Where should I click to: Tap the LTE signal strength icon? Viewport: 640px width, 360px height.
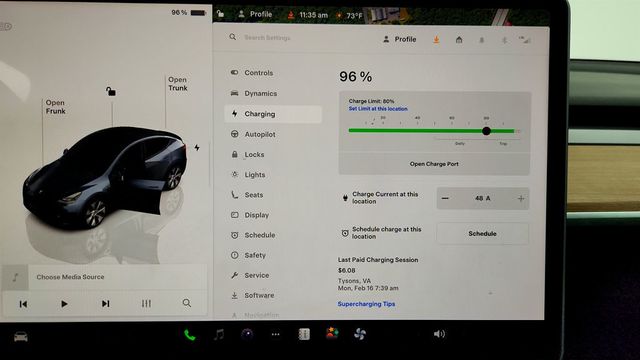click(524, 40)
